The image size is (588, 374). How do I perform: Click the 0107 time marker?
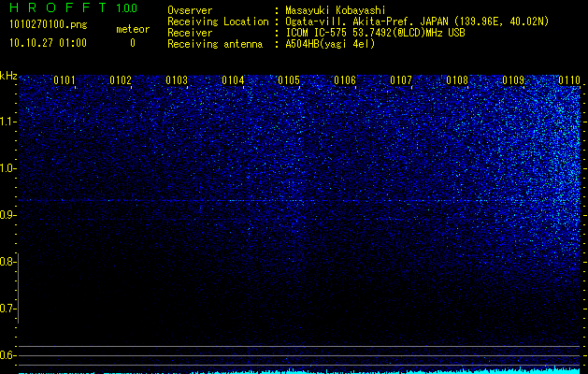[x=401, y=80]
